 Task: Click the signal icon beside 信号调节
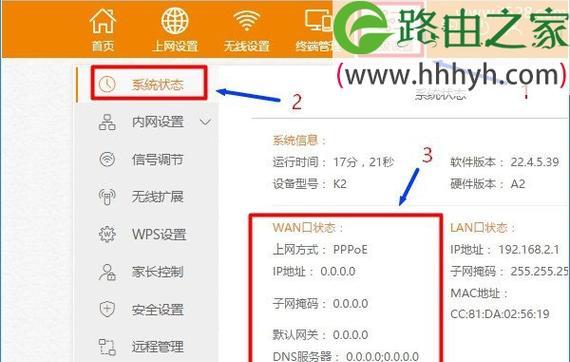107,160
